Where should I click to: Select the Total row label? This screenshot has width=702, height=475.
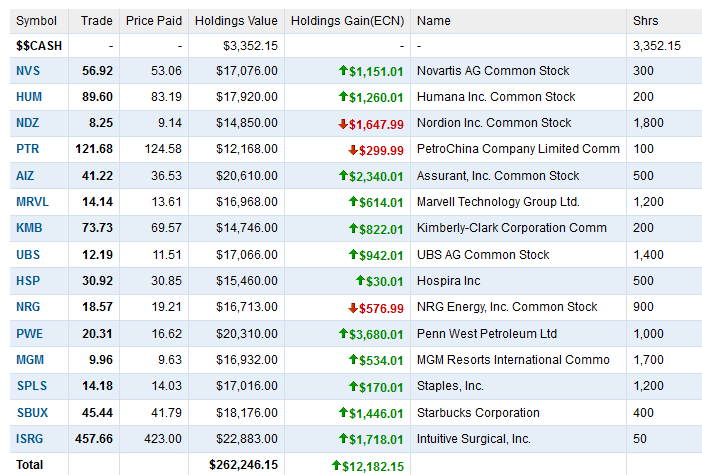30,465
